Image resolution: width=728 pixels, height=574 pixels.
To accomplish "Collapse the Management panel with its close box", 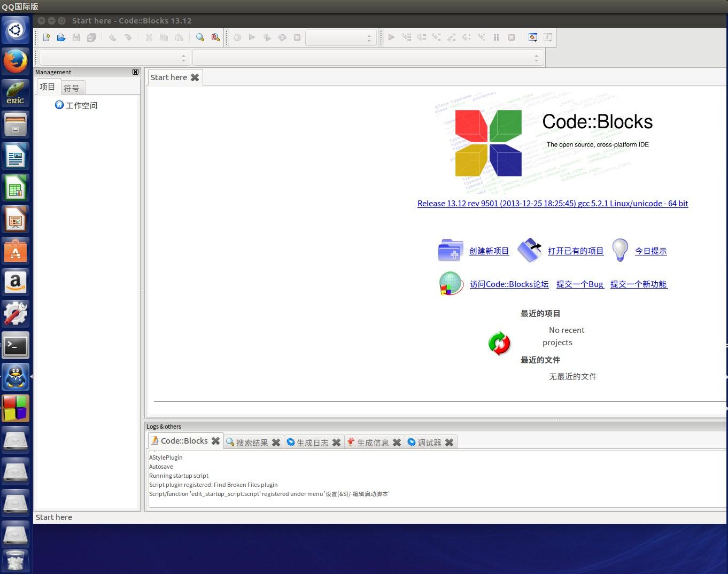I will [135, 72].
